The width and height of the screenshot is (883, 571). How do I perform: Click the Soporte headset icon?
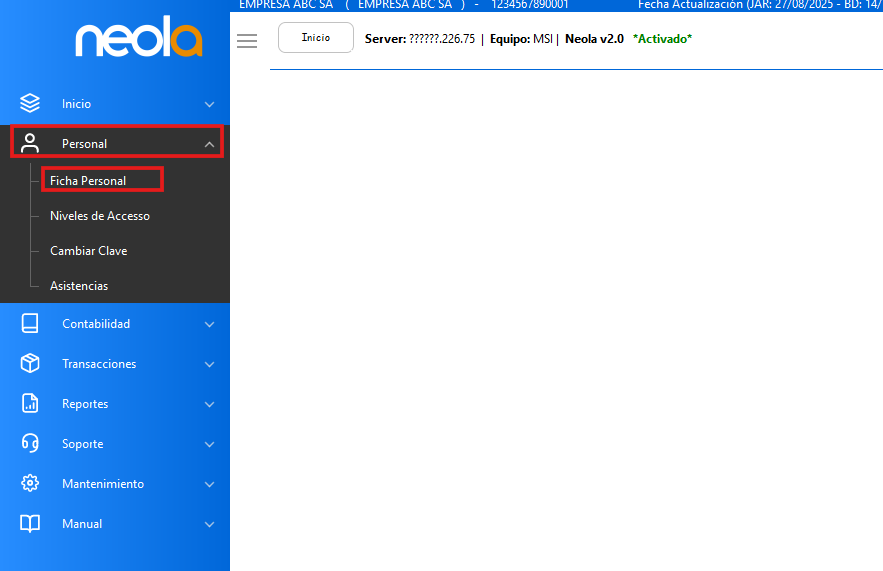[x=30, y=443]
